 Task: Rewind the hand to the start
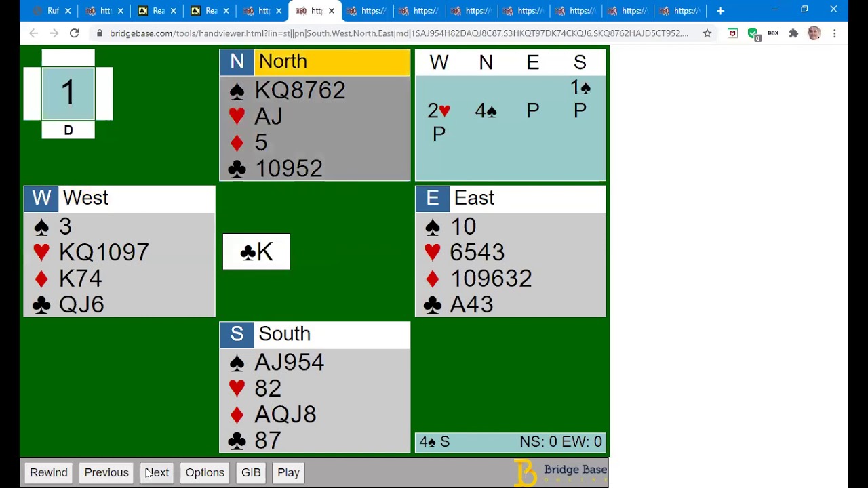[x=49, y=472]
